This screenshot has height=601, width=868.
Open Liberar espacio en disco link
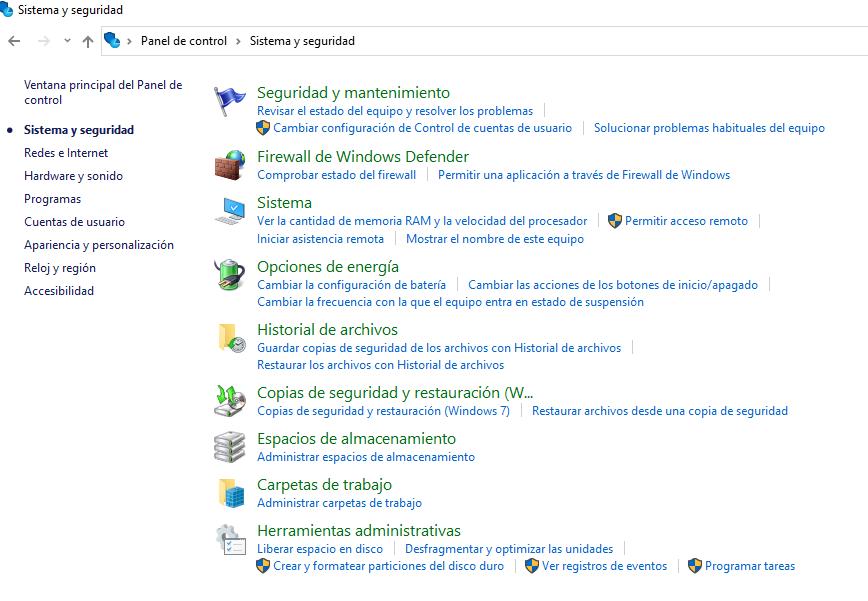click(320, 549)
